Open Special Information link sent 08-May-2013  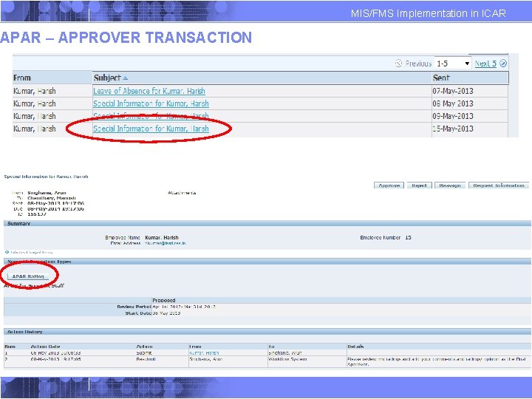pyautogui.click(x=151, y=103)
